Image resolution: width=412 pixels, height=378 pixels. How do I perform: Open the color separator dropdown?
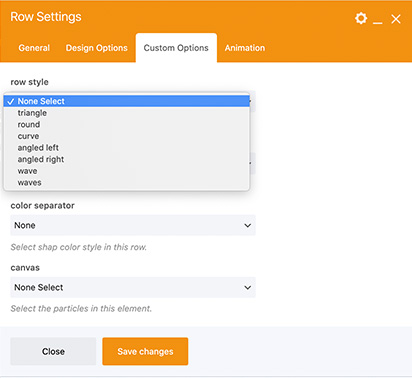tap(133, 225)
